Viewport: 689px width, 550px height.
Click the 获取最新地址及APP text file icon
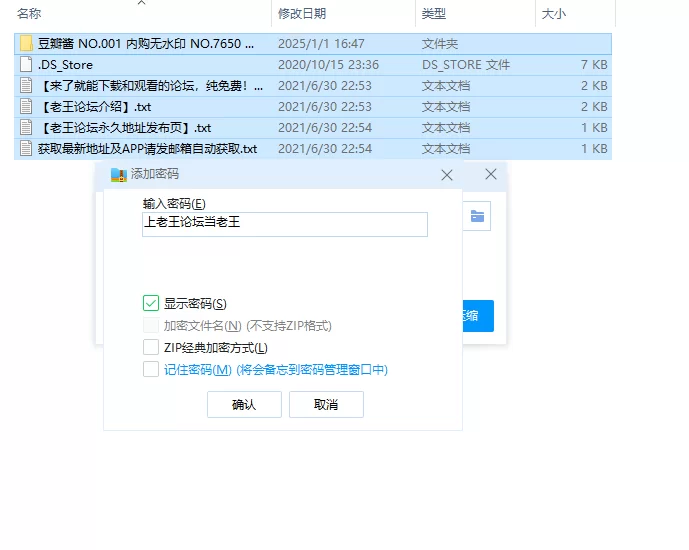point(27,149)
